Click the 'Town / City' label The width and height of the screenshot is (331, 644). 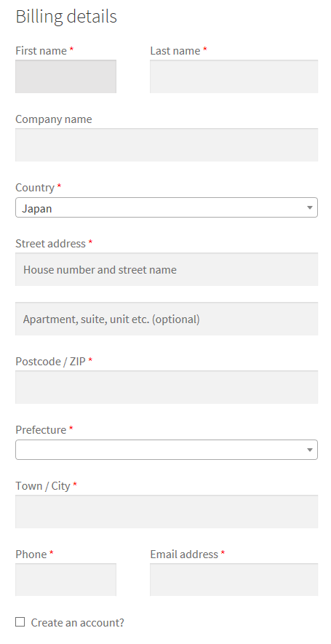[x=43, y=486]
